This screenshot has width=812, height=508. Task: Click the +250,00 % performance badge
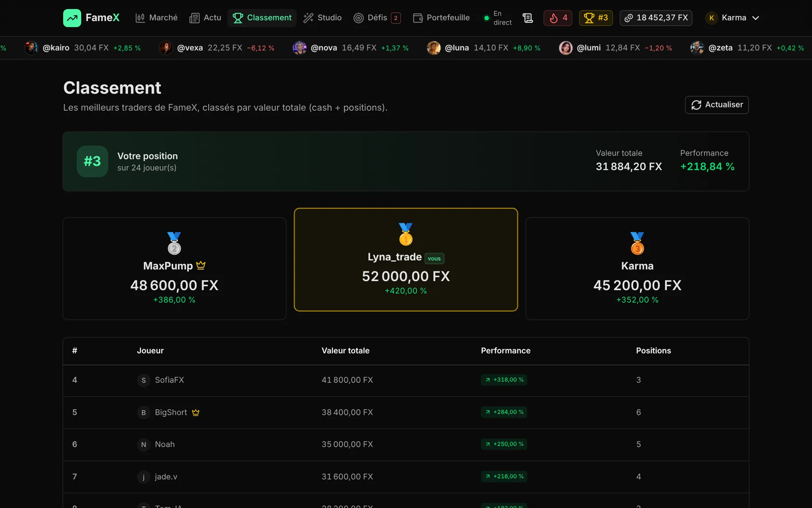(504, 444)
